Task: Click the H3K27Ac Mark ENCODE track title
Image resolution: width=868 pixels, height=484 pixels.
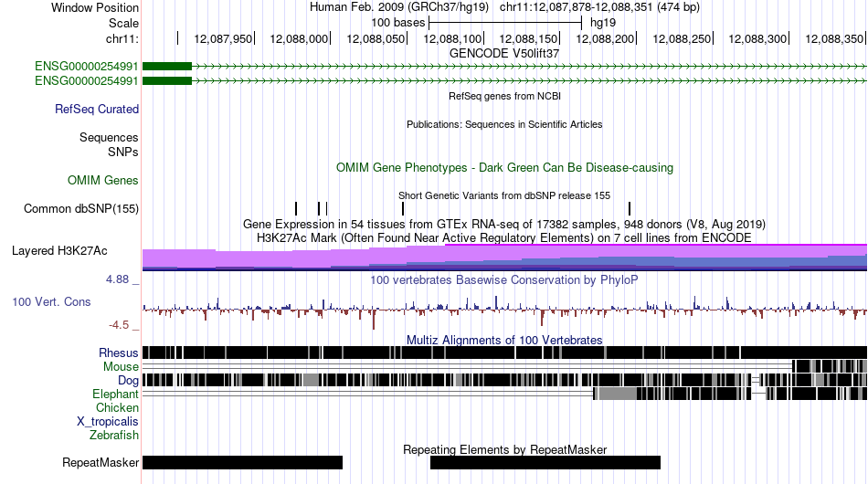Action: pyautogui.click(x=504, y=237)
